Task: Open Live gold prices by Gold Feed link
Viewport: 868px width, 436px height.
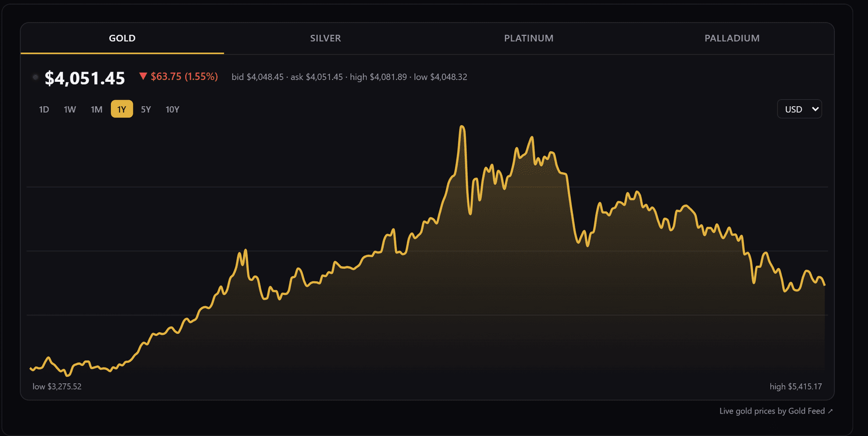Action: [776, 411]
